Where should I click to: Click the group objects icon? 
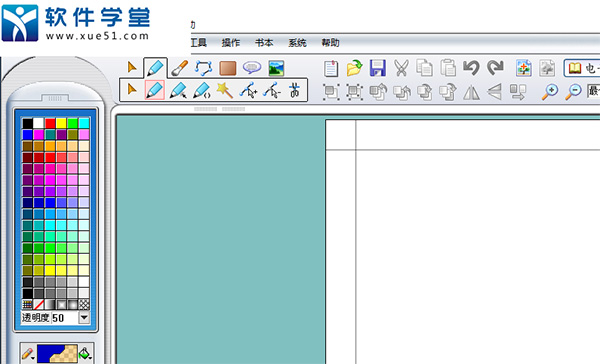pos(331,92)
